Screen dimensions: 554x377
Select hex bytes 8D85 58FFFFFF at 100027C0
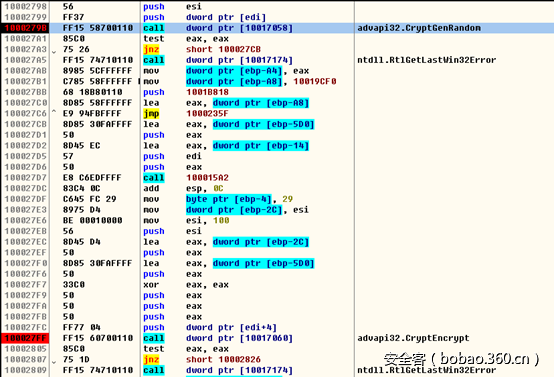pyautogui.click(x=98, y=103)
